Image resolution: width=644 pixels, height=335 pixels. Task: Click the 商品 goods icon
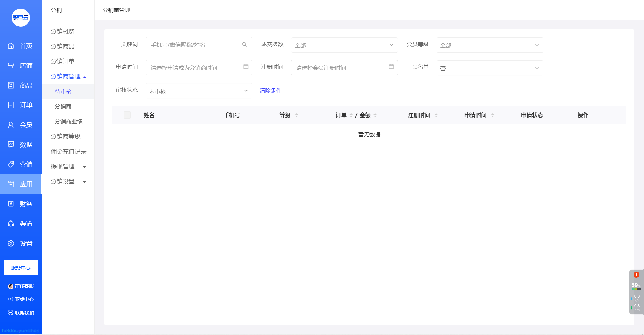pos(11,85)
